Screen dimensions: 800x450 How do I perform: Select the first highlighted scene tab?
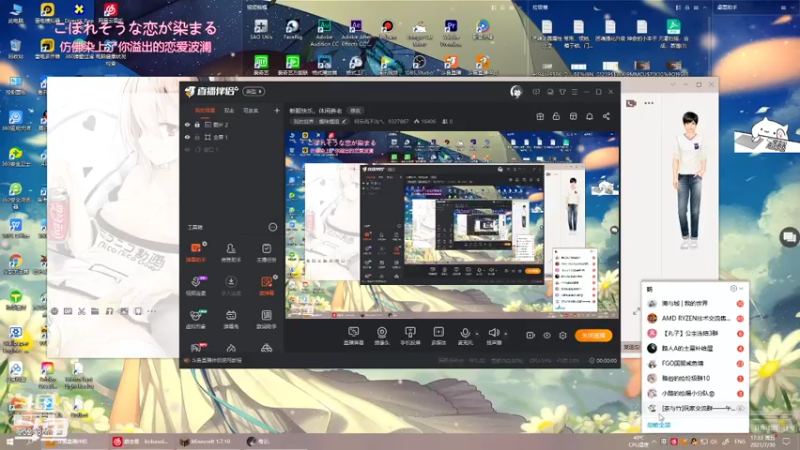pyautogui.click(x=205, y=110)
